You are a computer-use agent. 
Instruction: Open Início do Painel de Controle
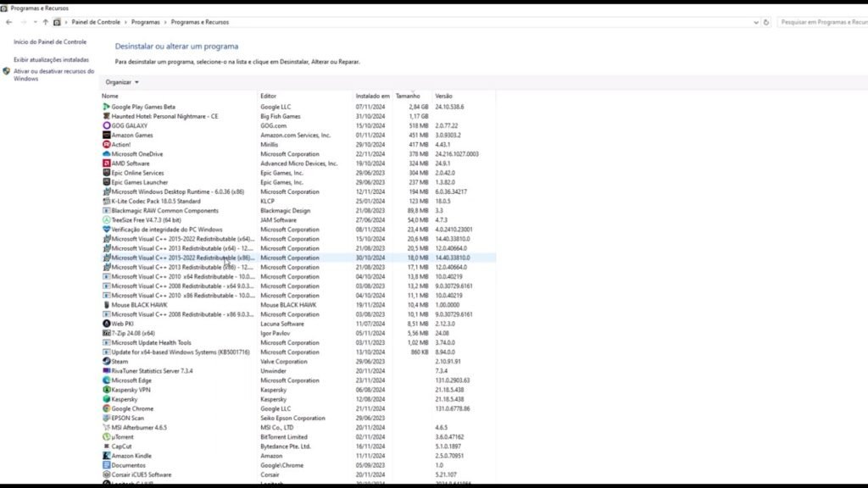coord(50,42)
